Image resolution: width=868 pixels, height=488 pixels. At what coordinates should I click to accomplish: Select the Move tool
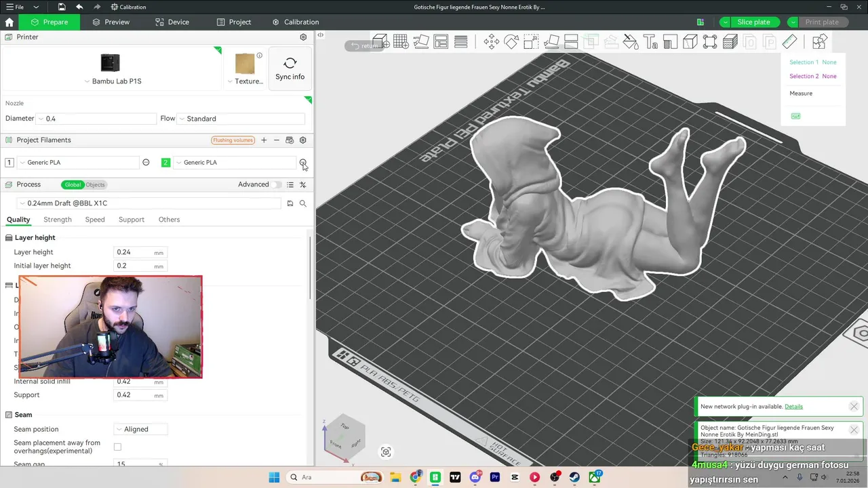(x=492, y=42)
